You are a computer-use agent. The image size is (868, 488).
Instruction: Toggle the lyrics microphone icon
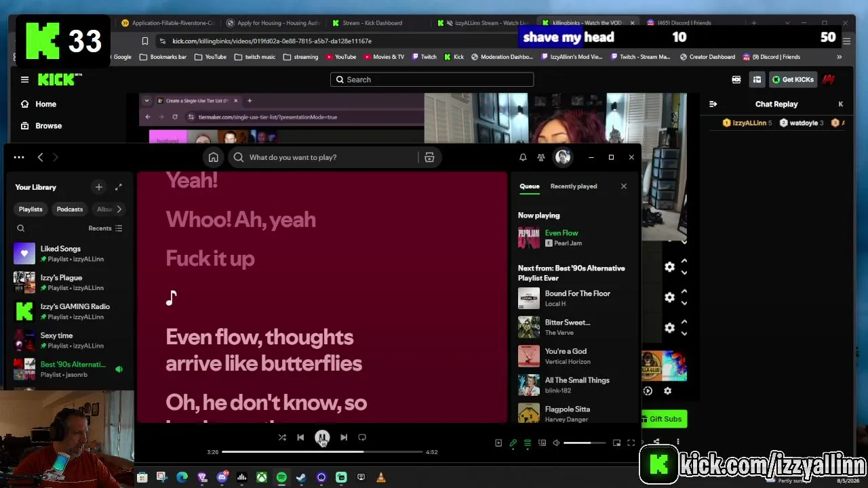[x=513, y=443]
